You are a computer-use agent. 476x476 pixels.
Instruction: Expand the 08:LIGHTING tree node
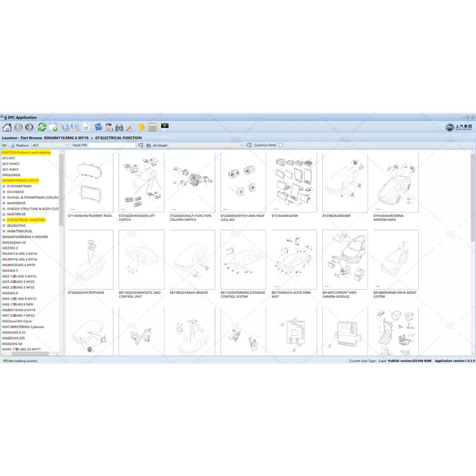[4, 226]
